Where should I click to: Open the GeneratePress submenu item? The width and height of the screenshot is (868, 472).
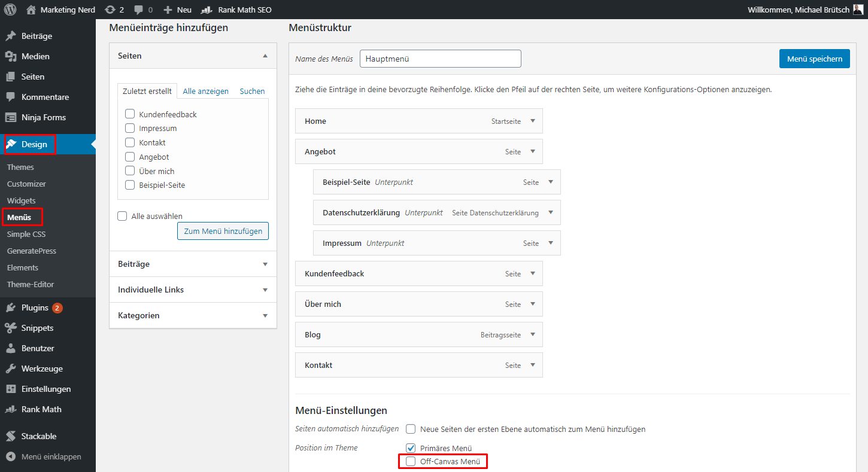click(x=32, y=251)
